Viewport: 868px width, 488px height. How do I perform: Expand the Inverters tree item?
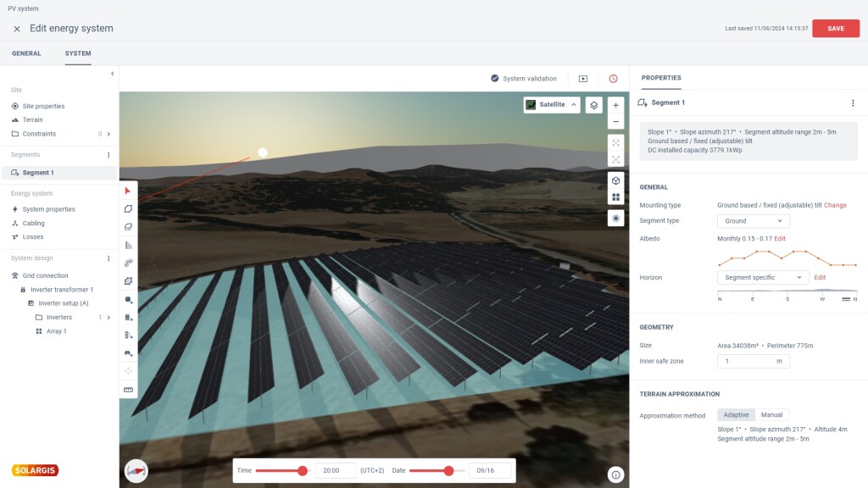pyautogui.click(x=108, y=318)
